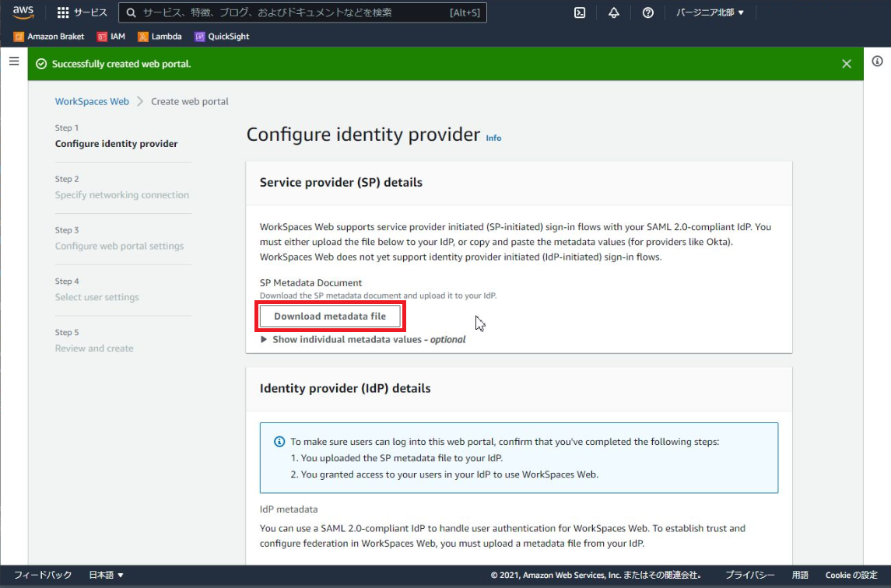Click the copyright 2021 Amazon Web Services text
This screenshot has height=588, width=891.
pyautogui.click(x=595, y=575)
